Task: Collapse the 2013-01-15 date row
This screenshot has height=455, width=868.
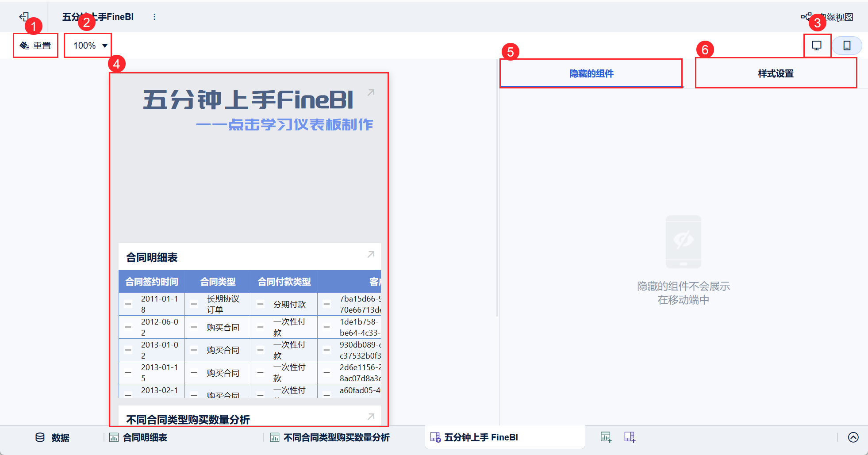Action: pos(128,373)
